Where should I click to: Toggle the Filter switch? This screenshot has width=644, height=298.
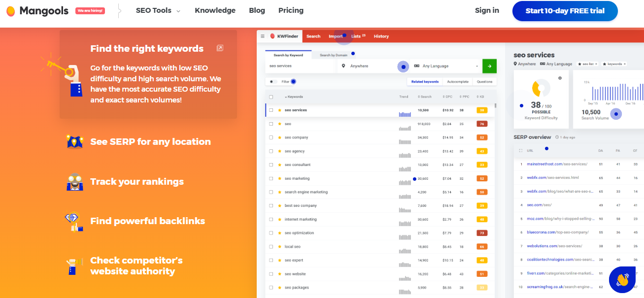pyautogui.click(x=272, y=82)
